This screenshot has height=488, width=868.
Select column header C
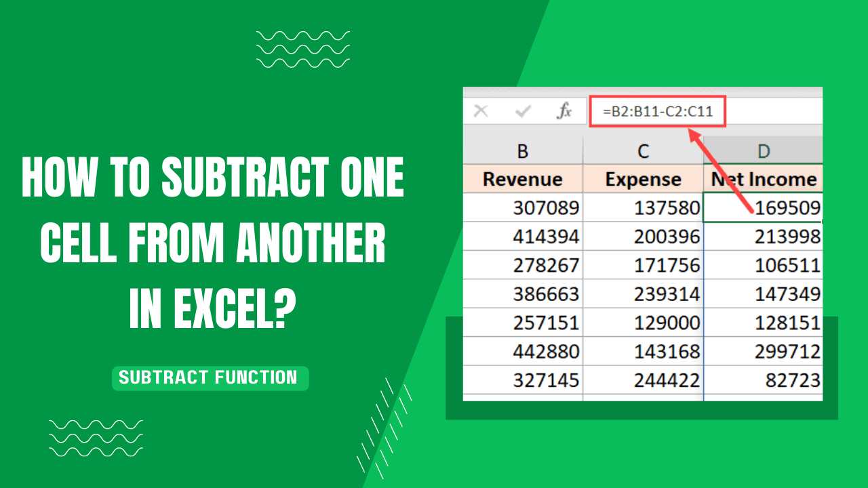[x=643, y=150]
